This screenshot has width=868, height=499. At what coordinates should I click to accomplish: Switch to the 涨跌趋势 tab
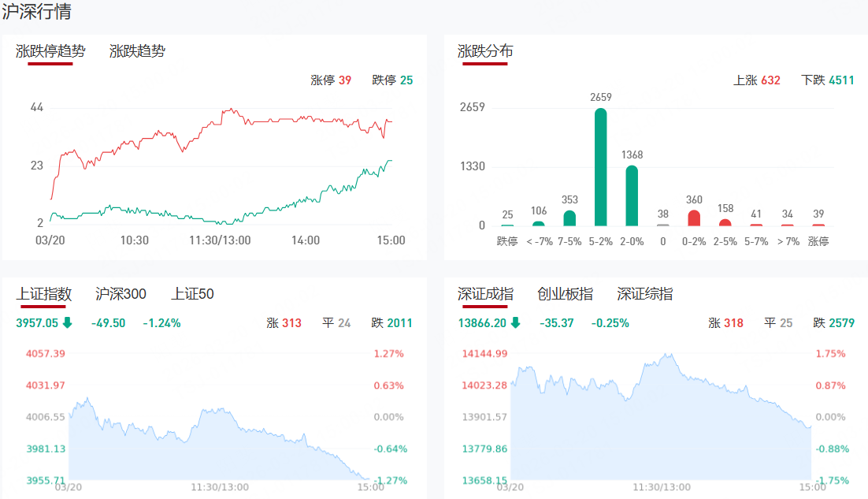(x=137, y=52)
